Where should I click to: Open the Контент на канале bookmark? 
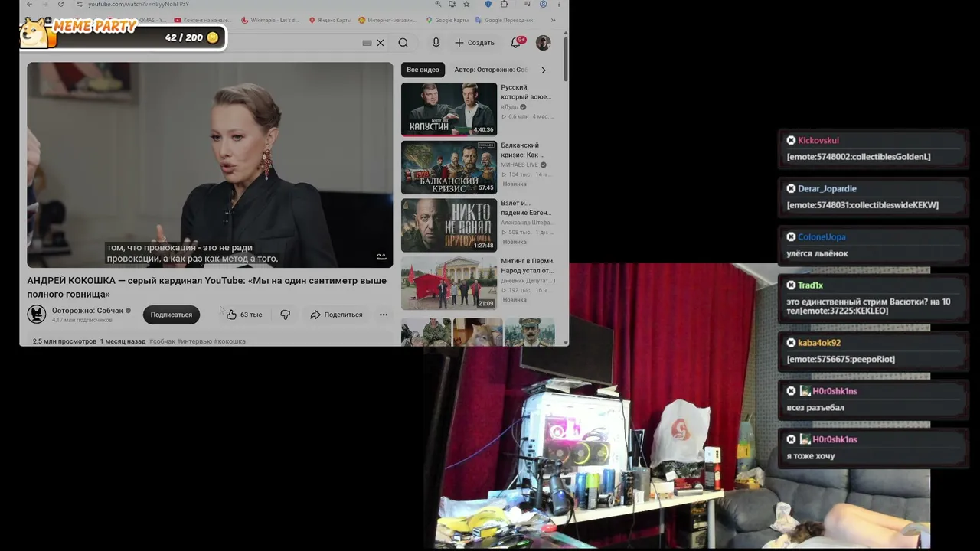pyautogui.click(x=204, y=20)
